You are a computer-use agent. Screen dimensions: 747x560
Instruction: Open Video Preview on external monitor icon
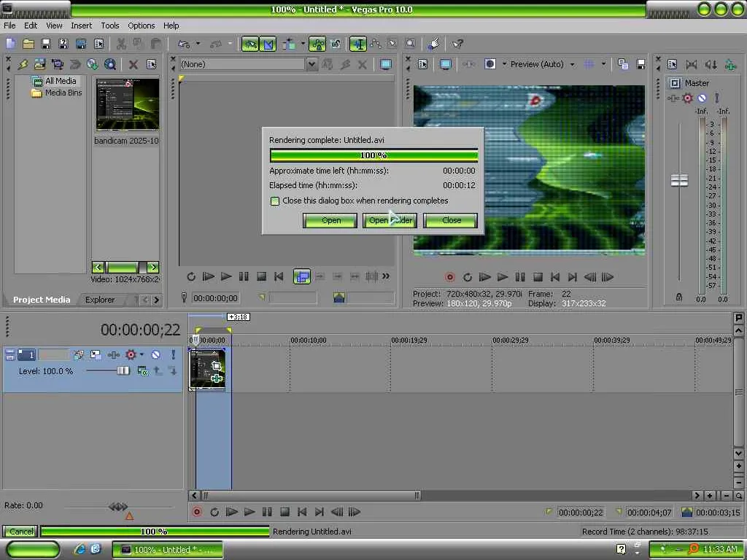coord(445,64)
